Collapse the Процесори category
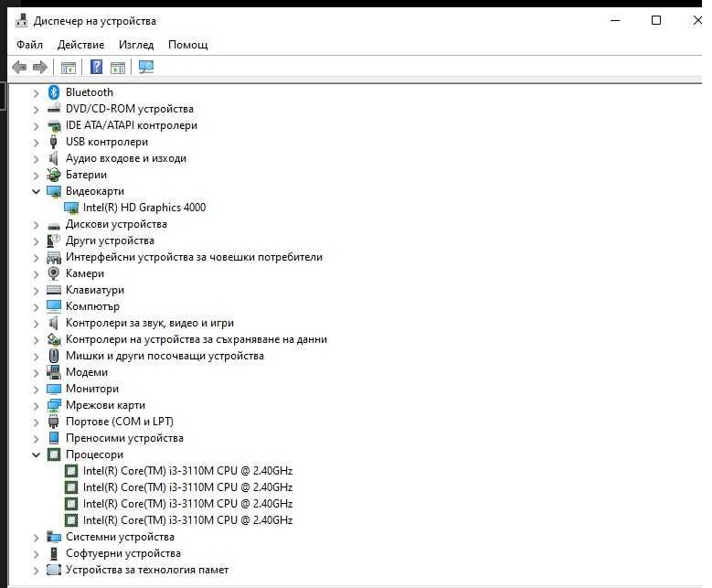This screenshot has width=712, height=588. pyautogui.click(x=36, y=454)
